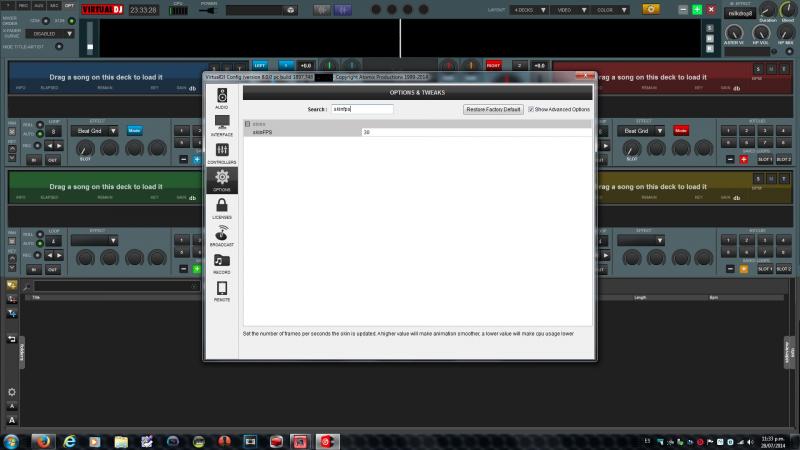The width and height of the screenshot is (800, 450).
Task: Toggle the red Mode button right deck
Action: (681, 131)
